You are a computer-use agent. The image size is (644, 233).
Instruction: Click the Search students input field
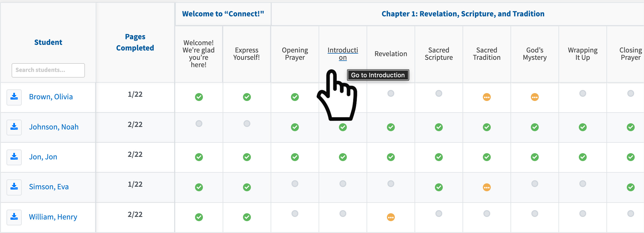click(x=48, y=70)
